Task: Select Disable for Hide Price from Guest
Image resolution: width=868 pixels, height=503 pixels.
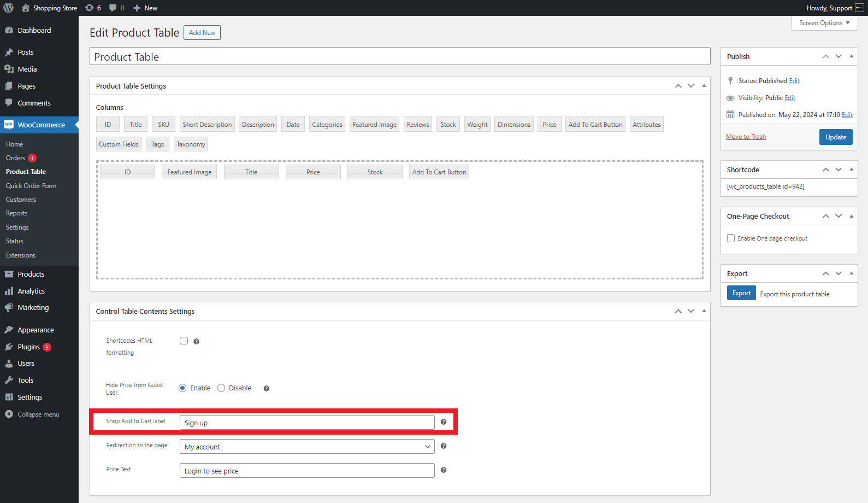Action: click(221, 388)
